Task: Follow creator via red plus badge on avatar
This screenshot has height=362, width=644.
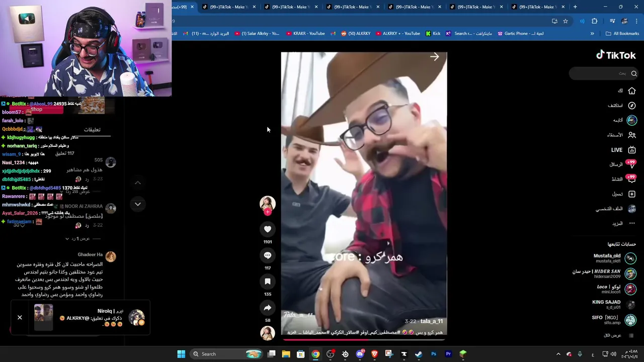Action: click(x=268, y=212)
